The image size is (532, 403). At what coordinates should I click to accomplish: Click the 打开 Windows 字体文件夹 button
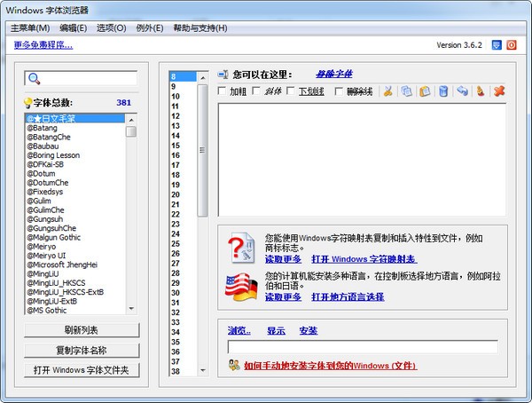(82, 370)
